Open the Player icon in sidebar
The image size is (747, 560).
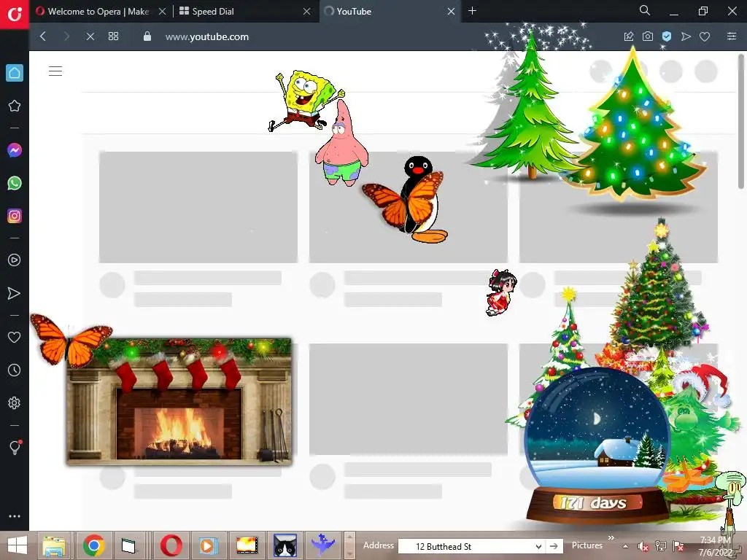(15, 260)
